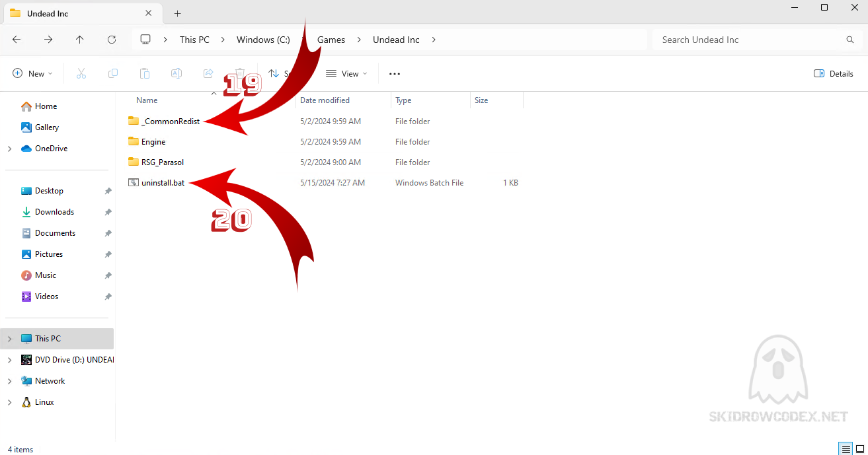Expand the Linux tree node

click(x=9, y=402)
